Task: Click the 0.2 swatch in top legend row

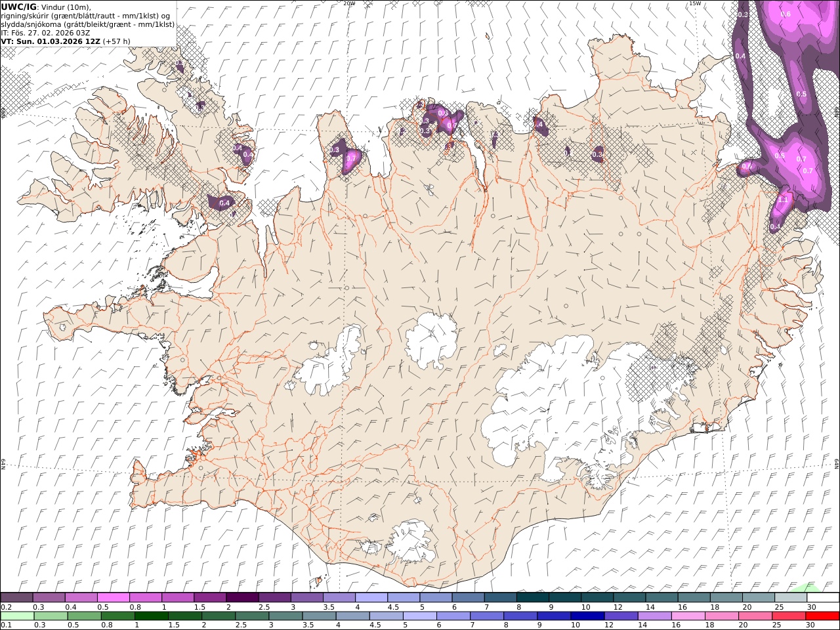Action: click(x=16, y=598)
